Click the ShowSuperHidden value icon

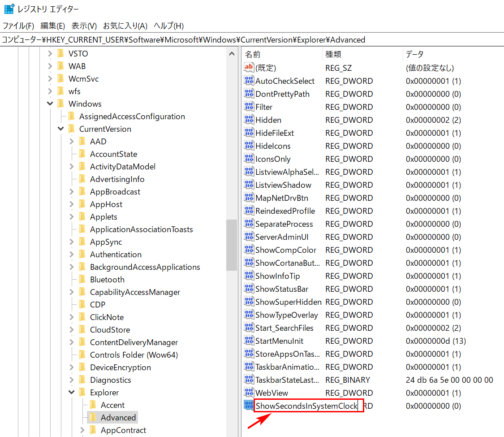coord(249,302)
